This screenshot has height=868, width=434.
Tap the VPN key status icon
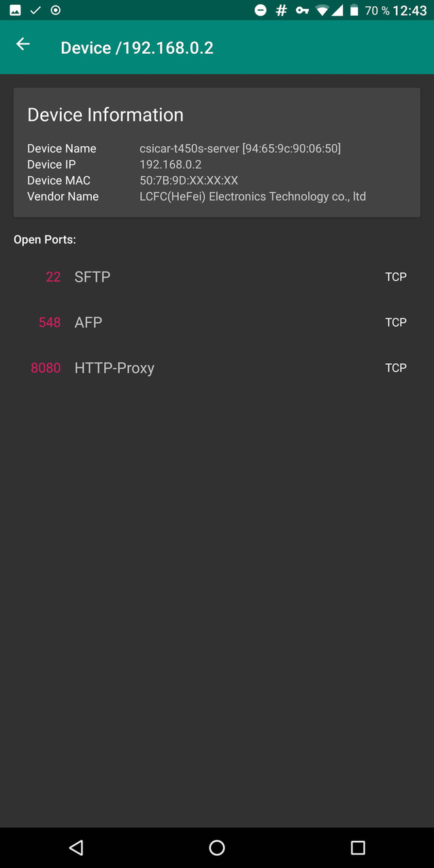point(301,11)
